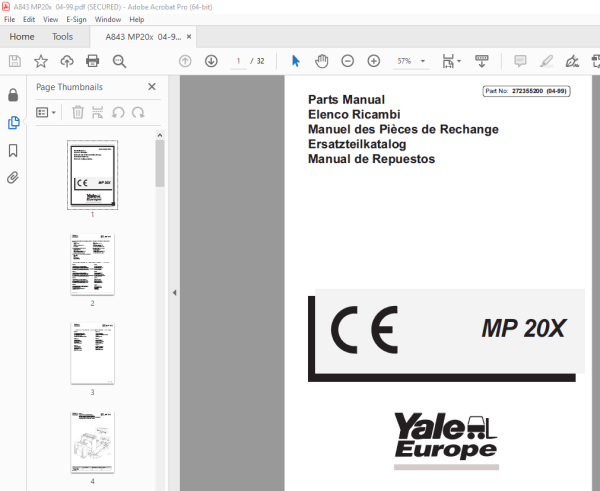Open the Edit menu

pos(29,20)
